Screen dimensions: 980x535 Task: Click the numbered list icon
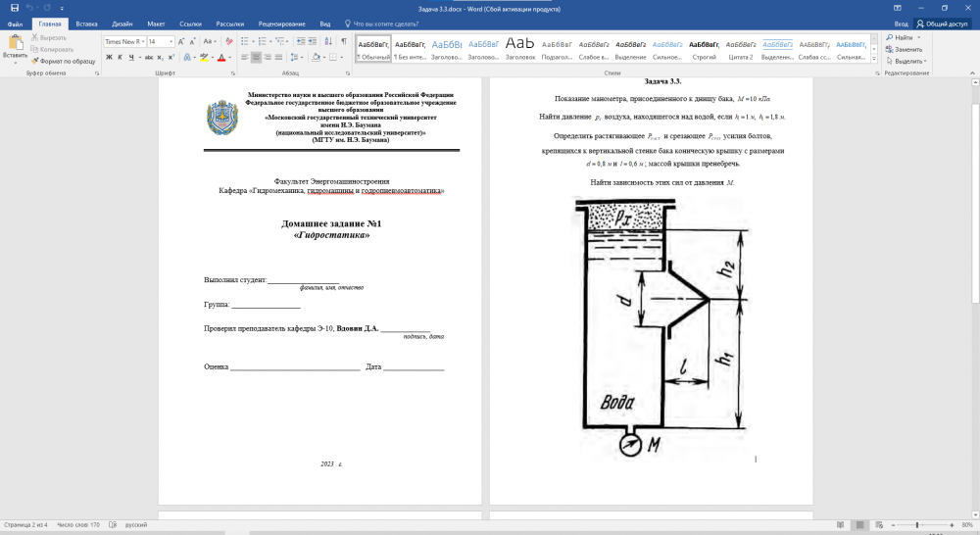point(262,41)
